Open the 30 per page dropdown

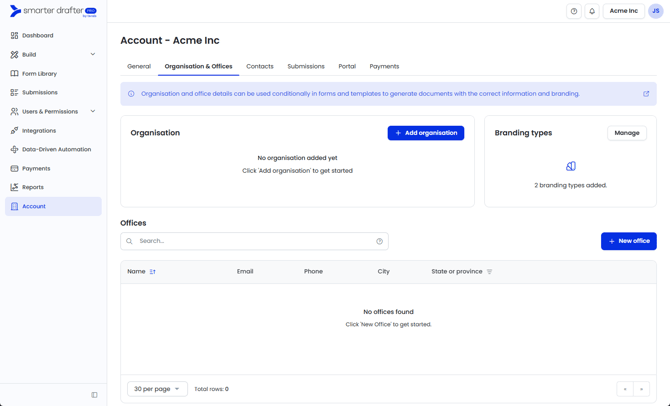coord(157,389)
